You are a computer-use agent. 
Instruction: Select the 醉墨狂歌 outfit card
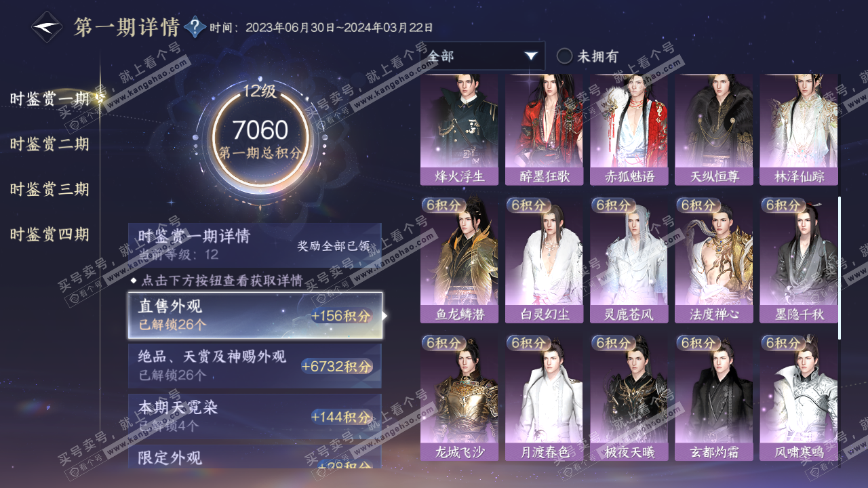(x=544, y=129)
